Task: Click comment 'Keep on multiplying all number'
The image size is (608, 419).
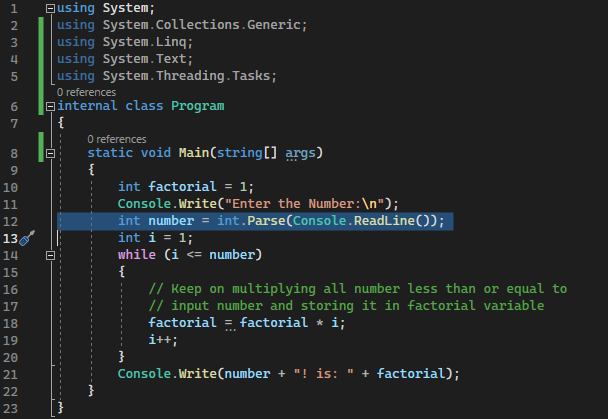Action: point(285,289)
